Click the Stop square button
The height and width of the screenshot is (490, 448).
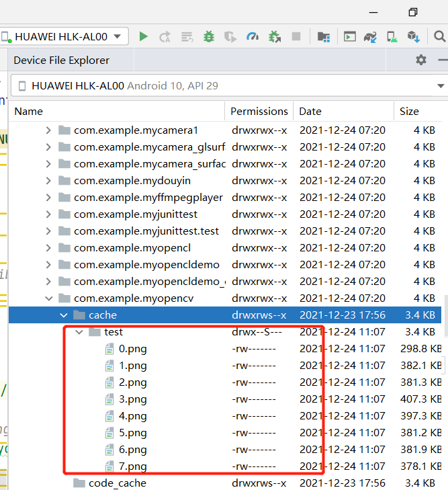point(296,36)
